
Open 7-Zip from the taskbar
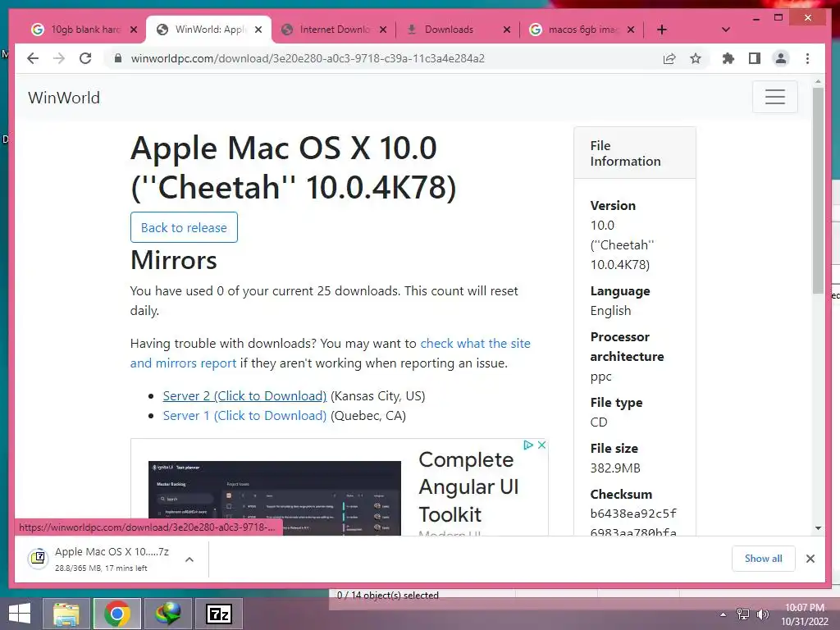[x=218, y=614]
